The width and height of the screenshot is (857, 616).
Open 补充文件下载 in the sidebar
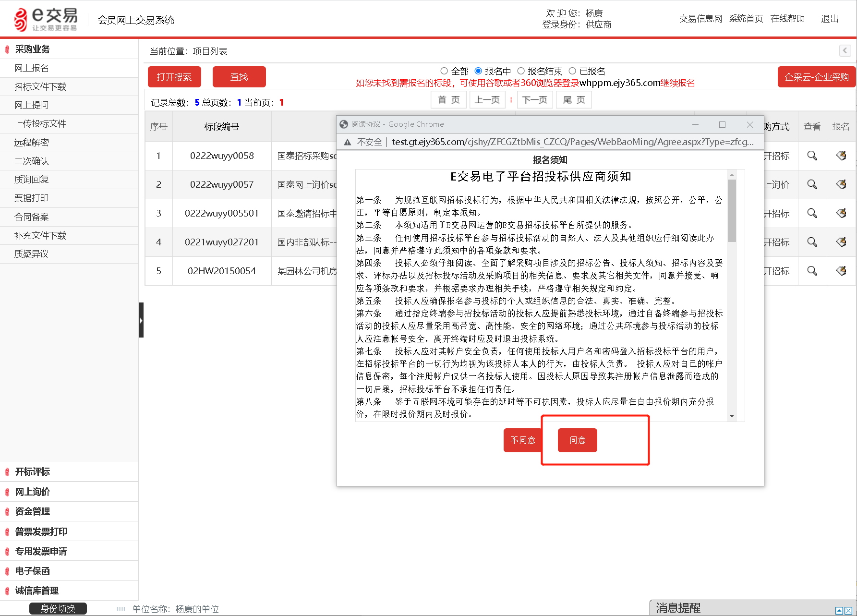pyautogui.click(x=69, y=236)
